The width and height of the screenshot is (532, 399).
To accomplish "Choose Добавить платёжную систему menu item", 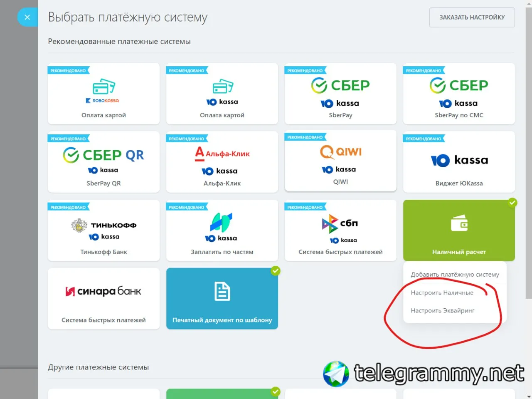I will [455, 275].
